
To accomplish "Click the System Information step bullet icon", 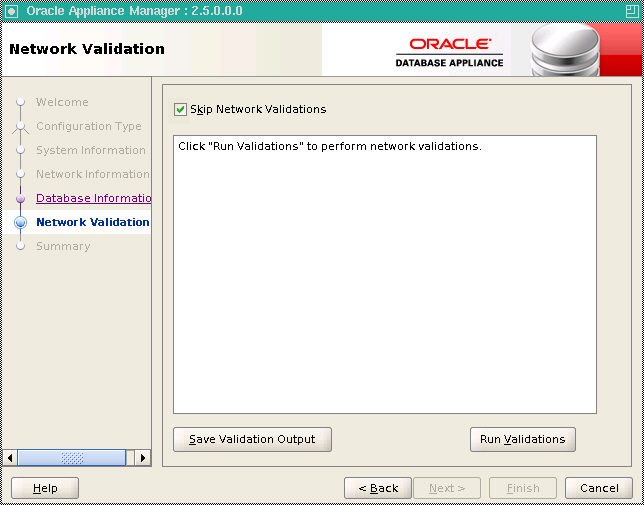I will click(x=20, y=150).
